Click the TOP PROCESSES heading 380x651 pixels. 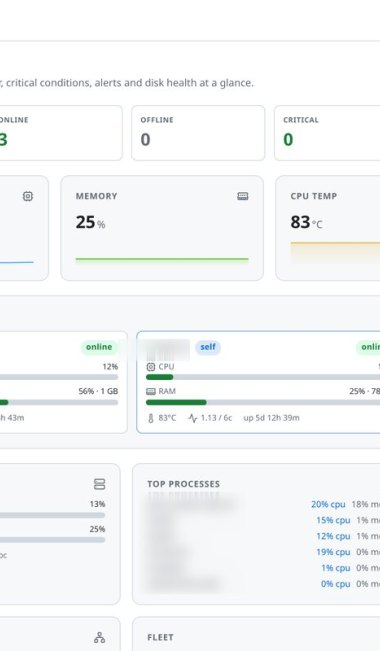click(x=184, y=484)
